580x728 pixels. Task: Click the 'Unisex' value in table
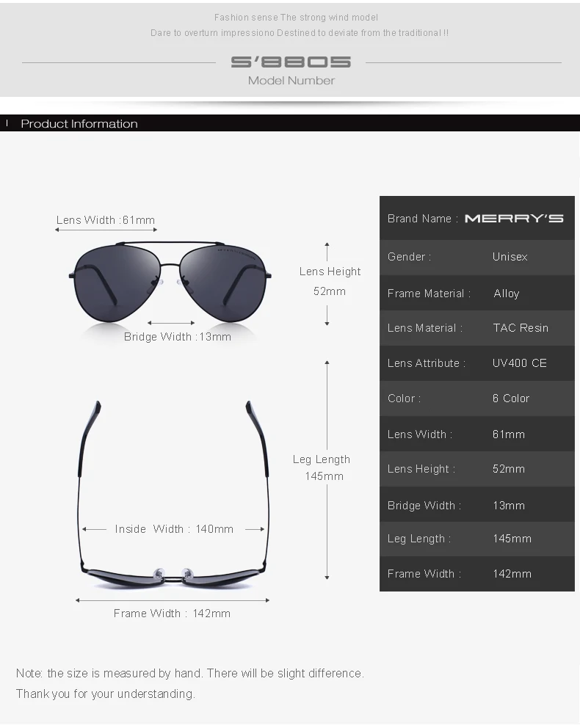(510, 257)
